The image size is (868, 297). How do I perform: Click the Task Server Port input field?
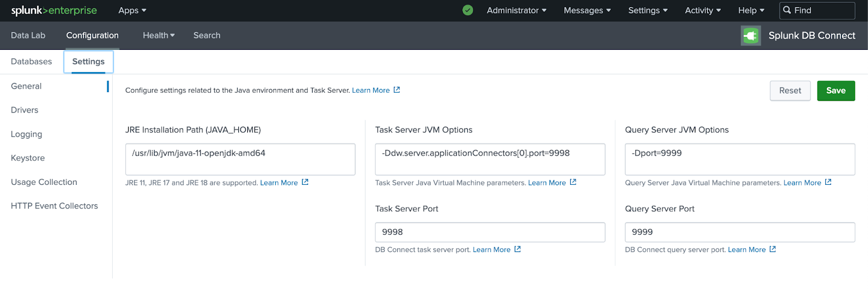click(490, 232)
